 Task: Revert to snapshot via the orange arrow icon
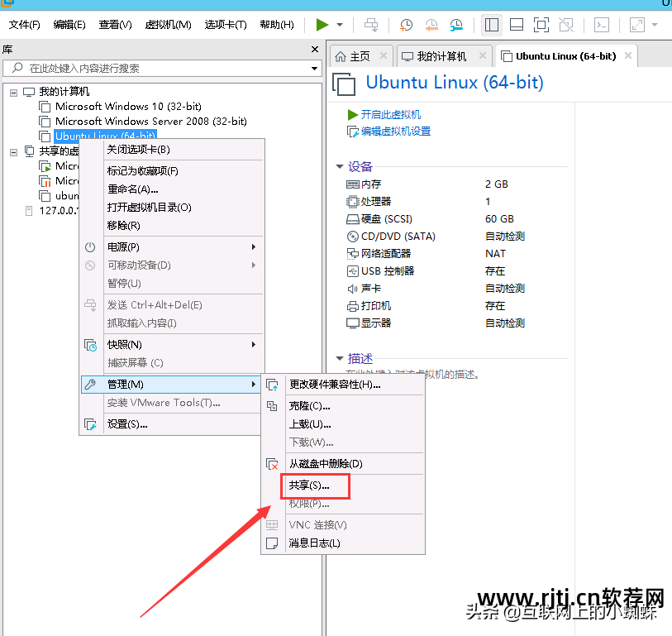click(x=431, y=25)
